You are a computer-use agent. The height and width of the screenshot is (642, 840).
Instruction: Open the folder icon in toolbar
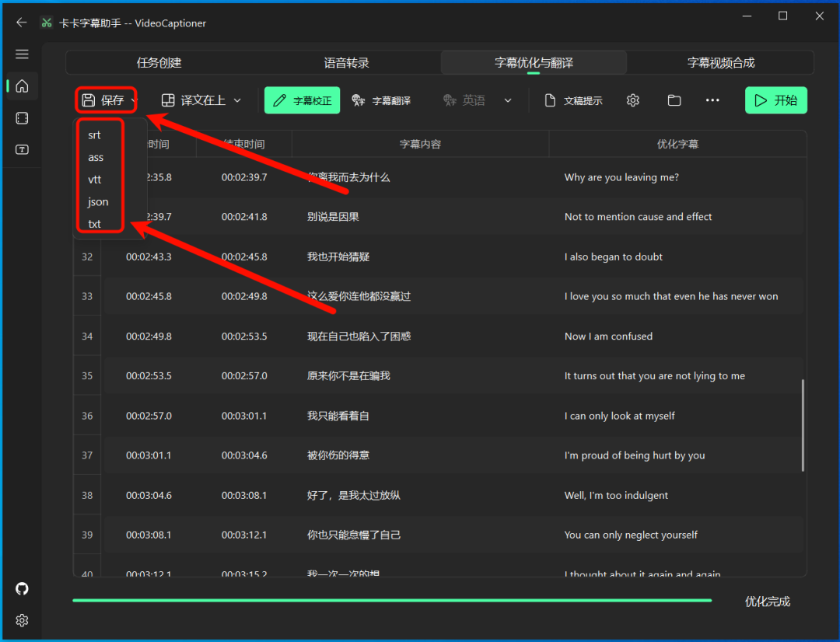[x=674, y=100]
